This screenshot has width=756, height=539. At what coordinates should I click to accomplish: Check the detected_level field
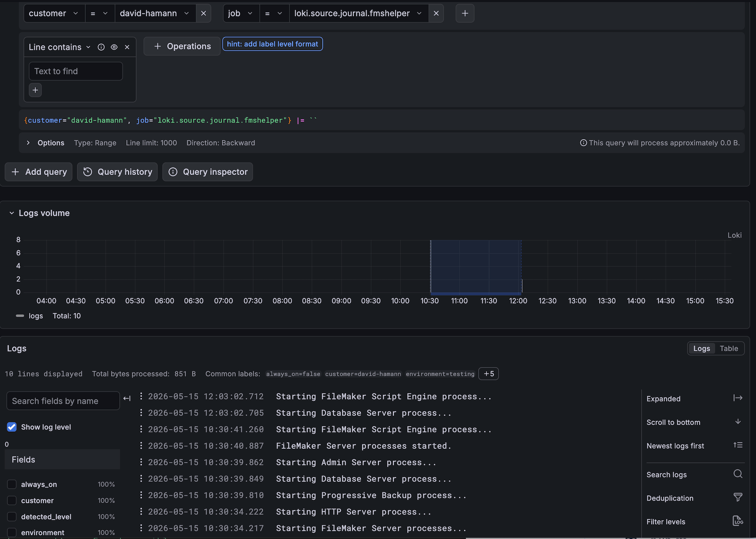point(12,517)
